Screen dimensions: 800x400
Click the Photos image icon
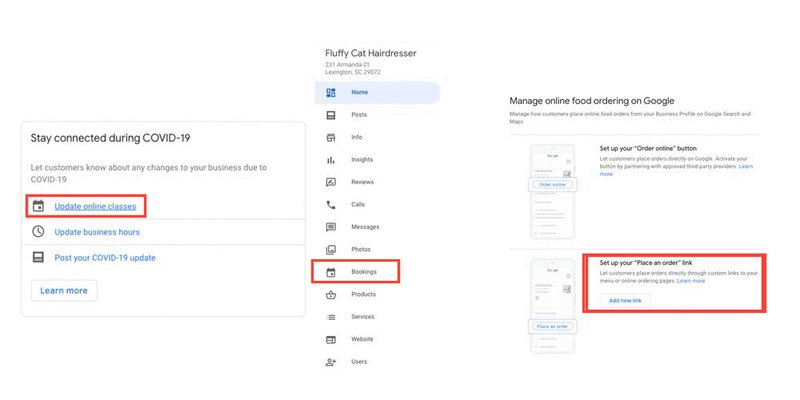[x=331, y=249]
